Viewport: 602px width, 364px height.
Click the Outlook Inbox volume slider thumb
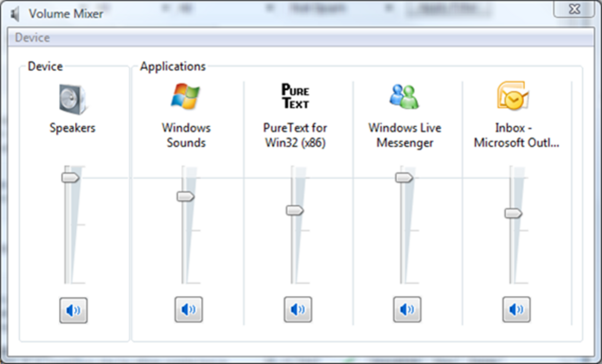coord(514,214)
